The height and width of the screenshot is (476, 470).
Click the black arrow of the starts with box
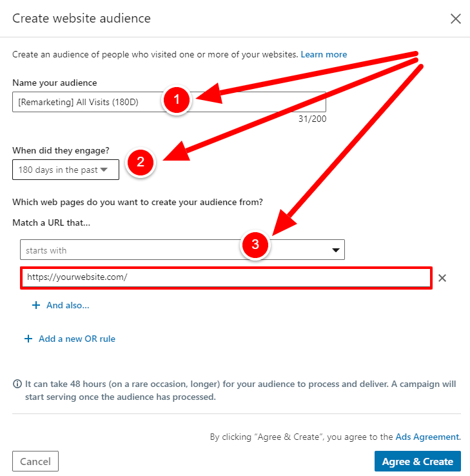(336, 250)
